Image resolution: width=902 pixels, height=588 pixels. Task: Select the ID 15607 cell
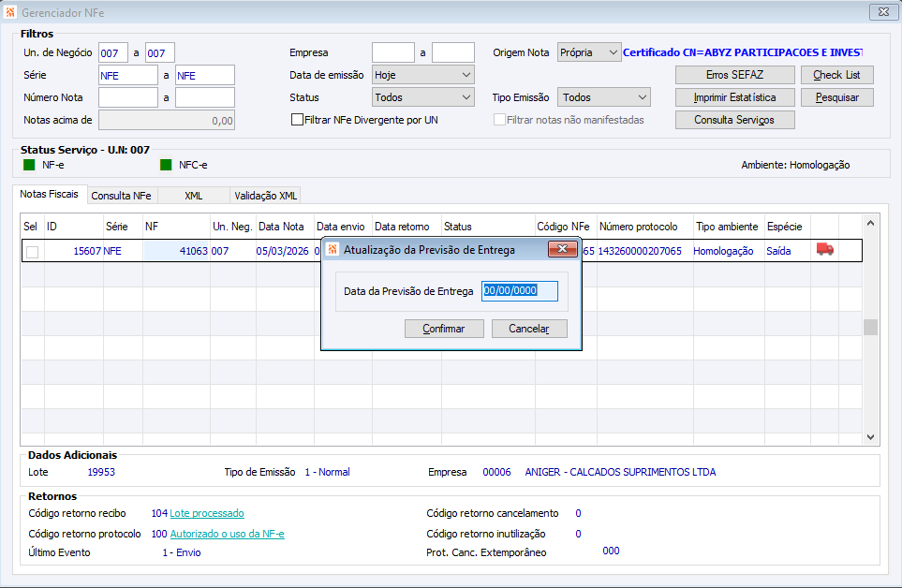click(x=74, y=251)
